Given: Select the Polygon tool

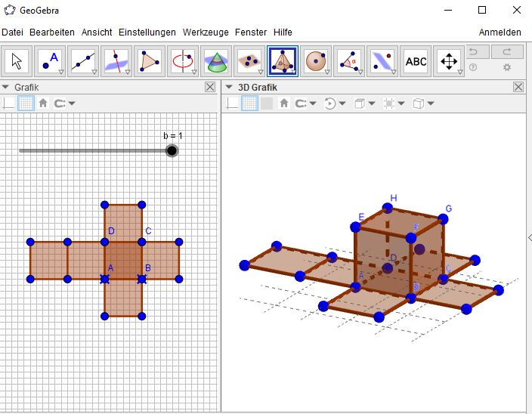Looking at the screenshot, I should (x=150, y=61).
